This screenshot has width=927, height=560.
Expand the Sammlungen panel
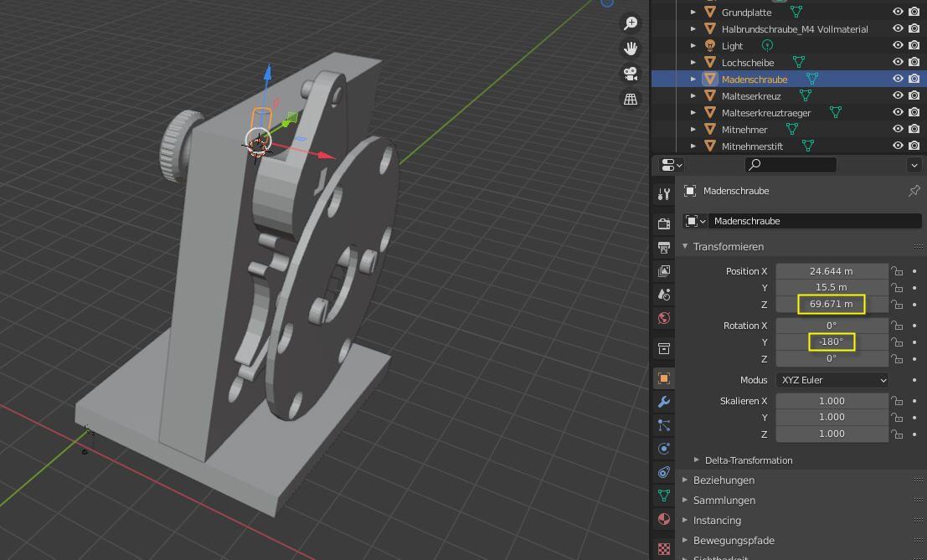click(685, 501)
